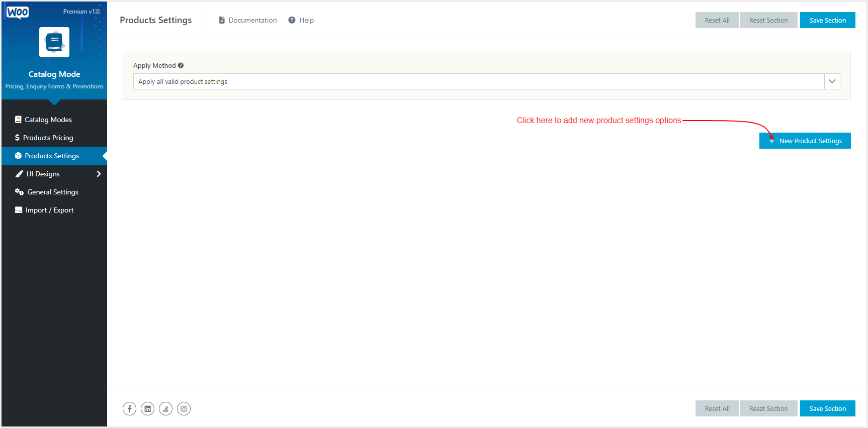Viewport: 868px width, 428px height.
Task: Click the Woo logo icon
Action: point(18,13)
